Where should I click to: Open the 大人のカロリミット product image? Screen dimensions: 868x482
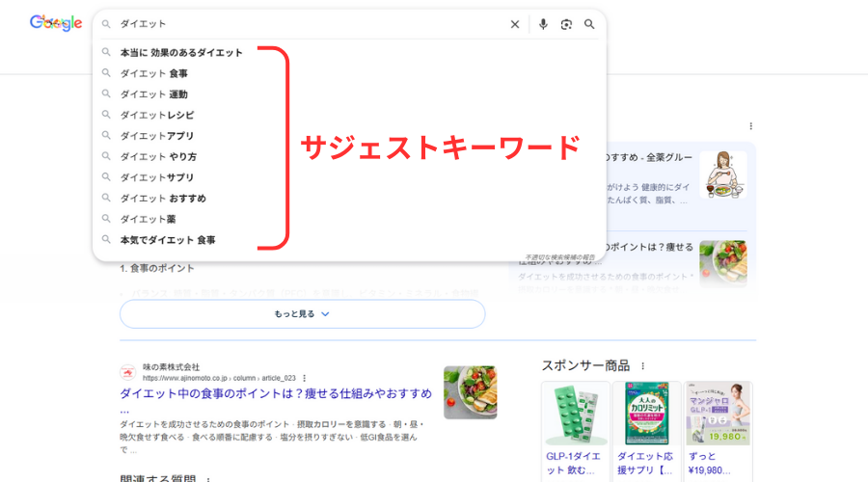[x=646, y=414]
